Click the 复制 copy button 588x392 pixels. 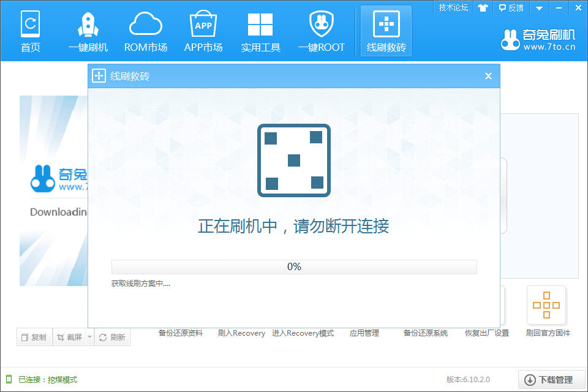click(34, 337)
